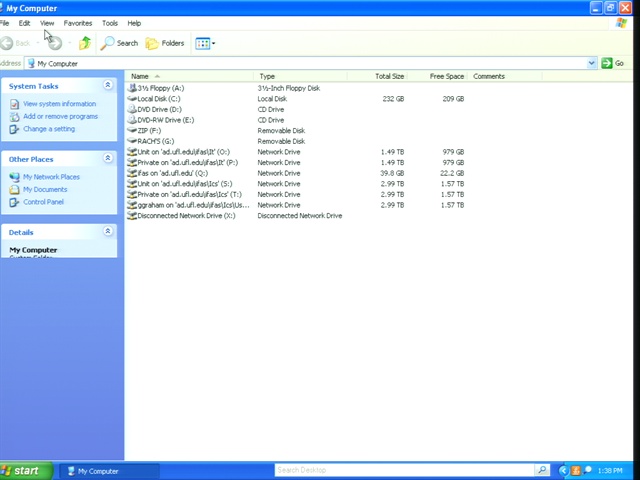The width and height of the screenshot is (640, 480).
Task: Open the Views dropdown button
Action: click(205, 43)
